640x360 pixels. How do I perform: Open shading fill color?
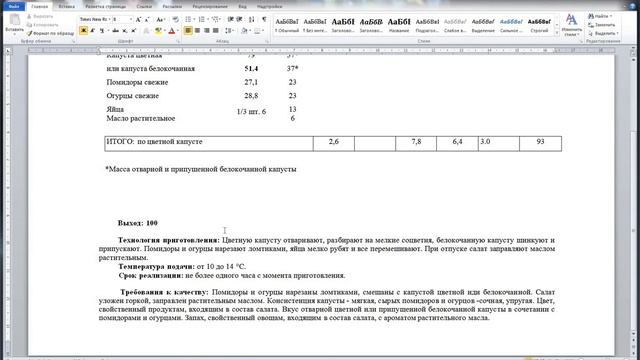244,31
